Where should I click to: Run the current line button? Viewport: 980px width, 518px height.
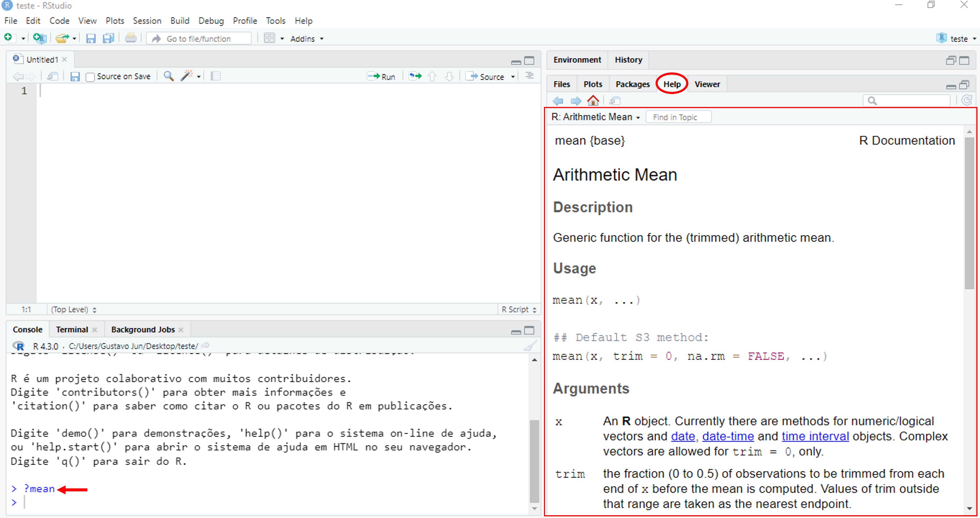click(x=382, y=76)
